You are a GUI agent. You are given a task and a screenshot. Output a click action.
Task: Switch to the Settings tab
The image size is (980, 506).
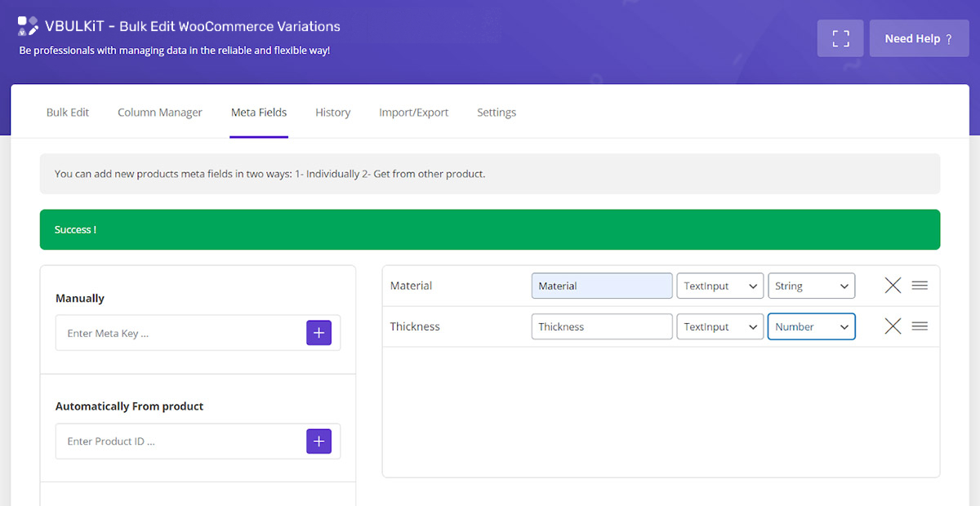tap(497, 113)
